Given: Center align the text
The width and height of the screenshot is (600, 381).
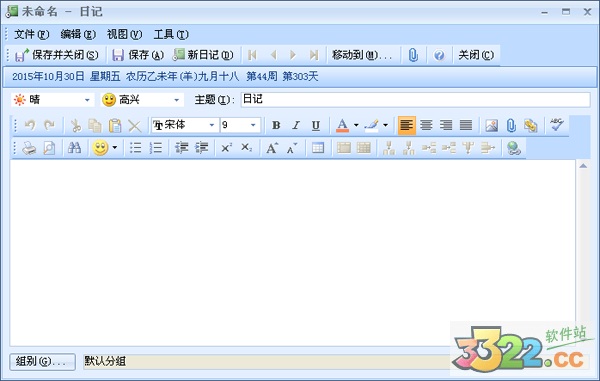Looking at the screenshot, I should point(426,125).
